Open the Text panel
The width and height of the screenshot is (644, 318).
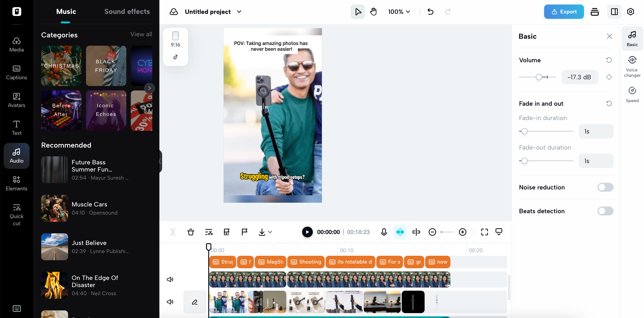[17, 128]
